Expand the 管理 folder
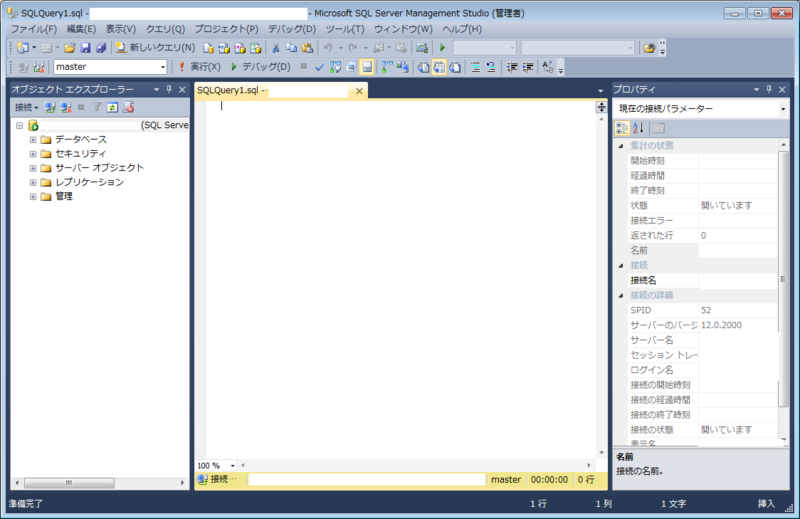Viewport: 800px width, 519px height. pos(33,196)
